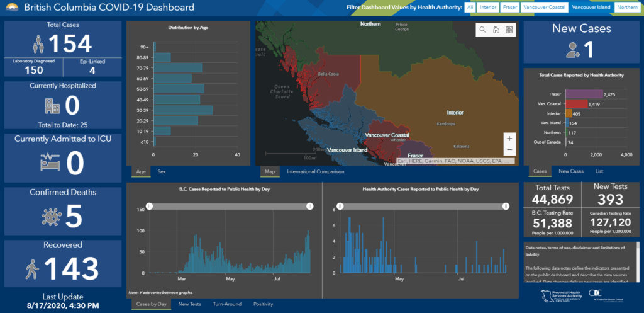Filter dashboard by Vancouver Island
This screenshot has height=313, width=644.
click(x=589, y=8)
